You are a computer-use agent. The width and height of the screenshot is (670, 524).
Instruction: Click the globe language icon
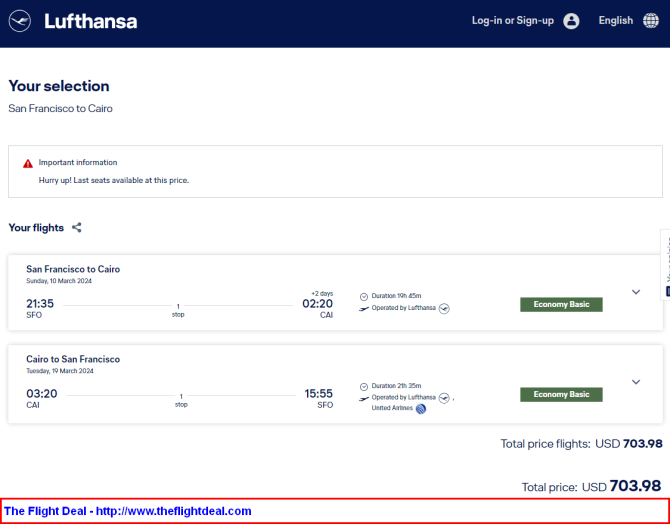(x=651, y=21)
